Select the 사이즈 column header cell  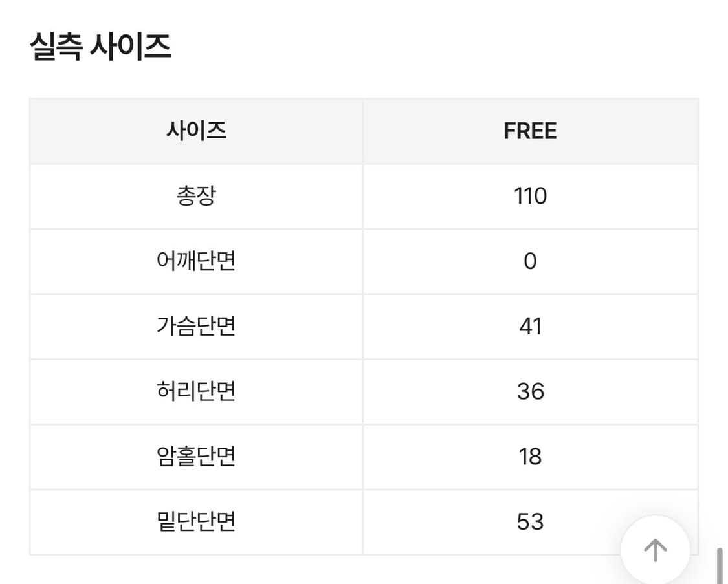(x=195, y=131)
